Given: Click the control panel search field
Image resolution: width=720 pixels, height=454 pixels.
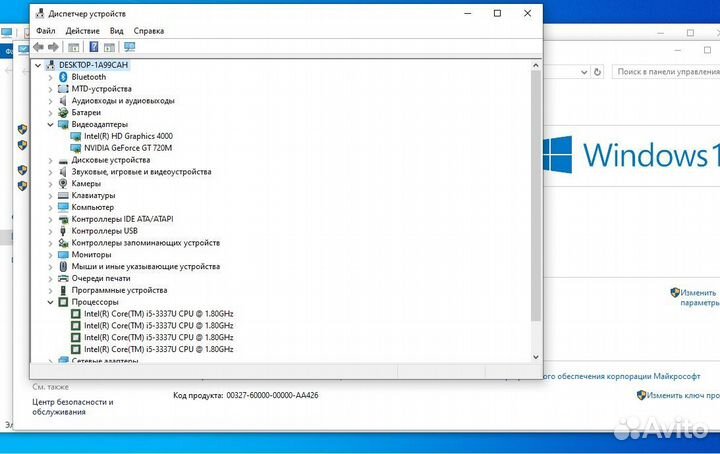Looking at the screenshot, I should point(665,72).
